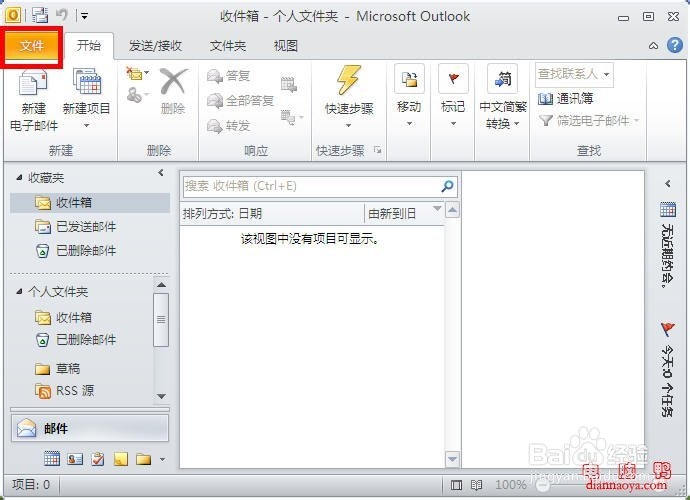
Task: Click the ignore conversation icon
Action: pos(137,74)
